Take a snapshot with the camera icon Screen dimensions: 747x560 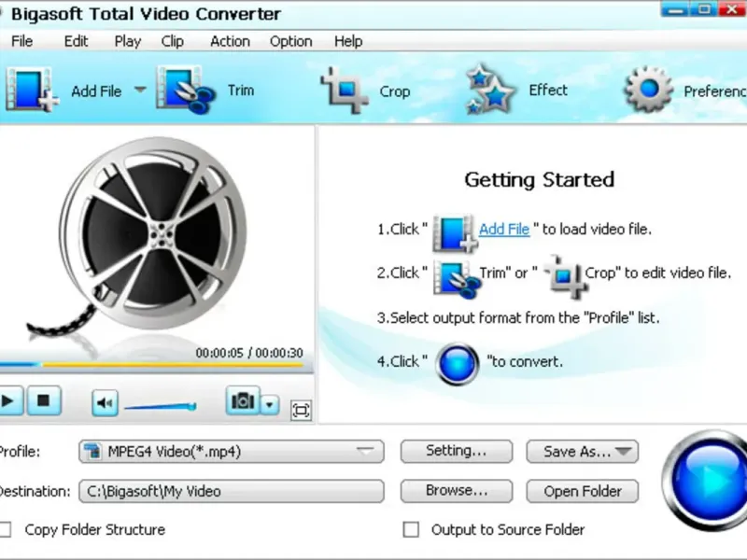(x=243, y=400)
